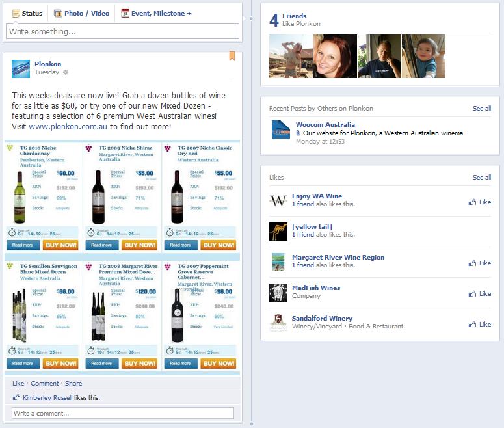The width and height of the screenshot is (504, 428).
Task: Click the Woocom Australia logo thumbnail
Action: coord(281,129)
